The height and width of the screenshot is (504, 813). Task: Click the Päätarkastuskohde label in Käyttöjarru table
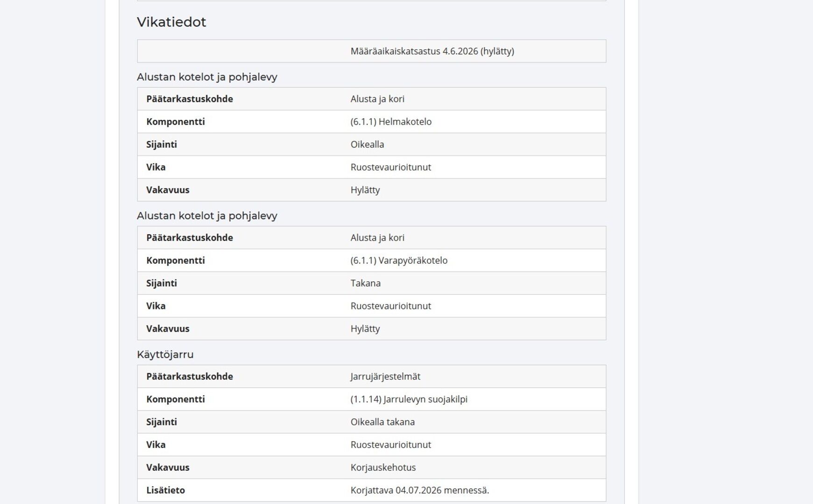click(189, 377)
